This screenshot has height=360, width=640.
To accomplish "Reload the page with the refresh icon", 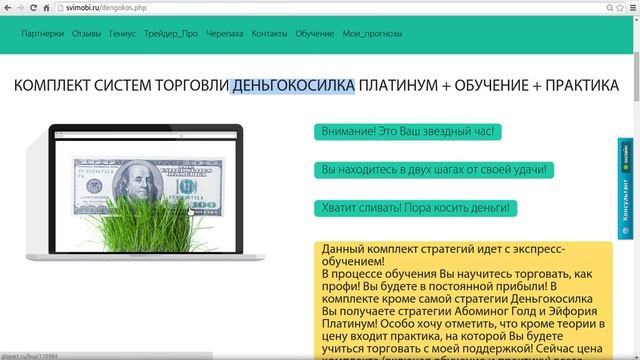I will pos(33,8).
